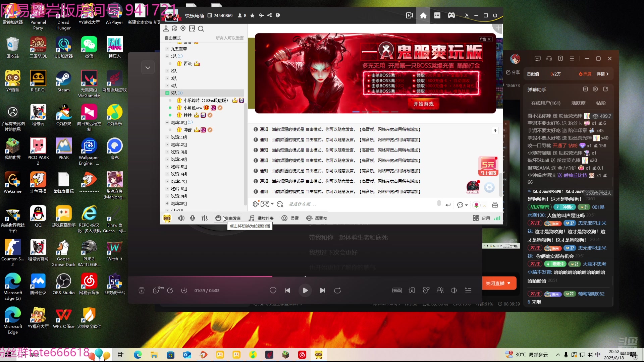Image resolution: width=644 pixels, height=362 pixels.
Task: Click the 5元 马上领取 coupon badge
Action: tap(488, 166)
